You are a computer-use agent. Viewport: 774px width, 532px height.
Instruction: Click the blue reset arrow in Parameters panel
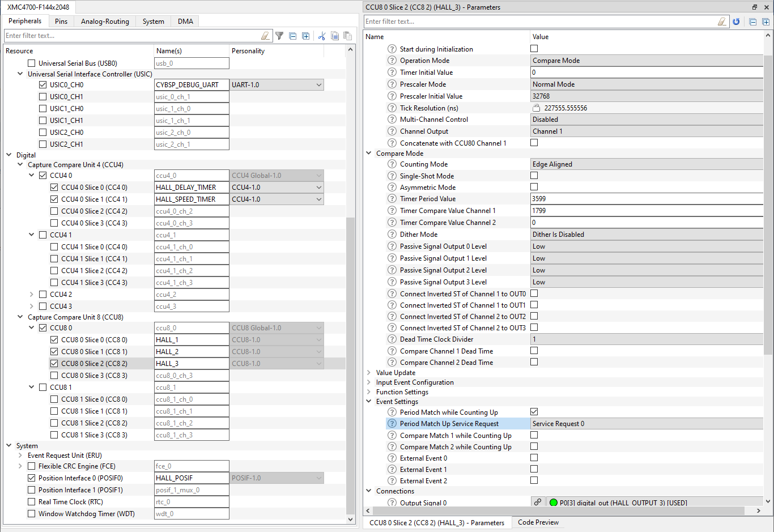[736, 22]
